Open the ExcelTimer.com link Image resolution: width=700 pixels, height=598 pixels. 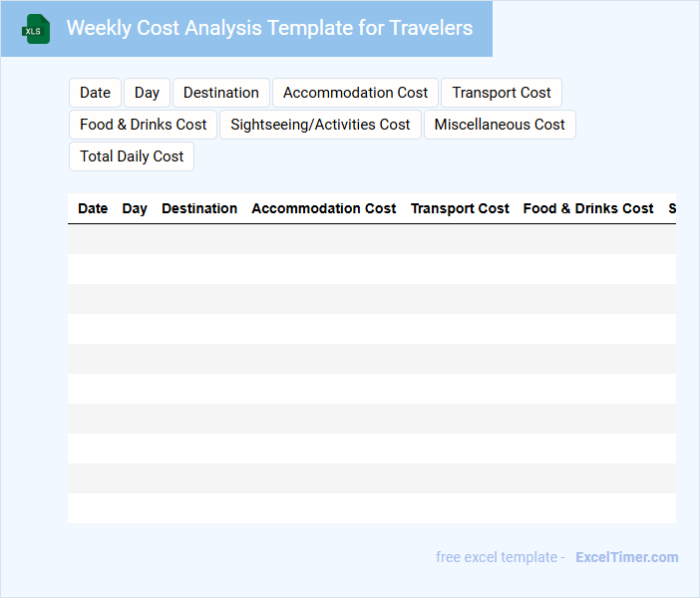pyautogui.click(x=626, y=557)
